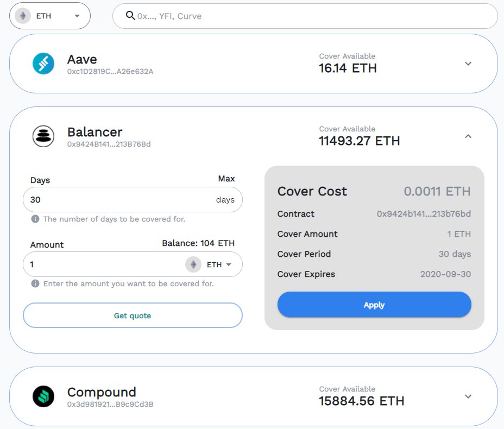Open the amount currency ETH dropdown
Screen dimensions: 504x429
pos(219,264)
